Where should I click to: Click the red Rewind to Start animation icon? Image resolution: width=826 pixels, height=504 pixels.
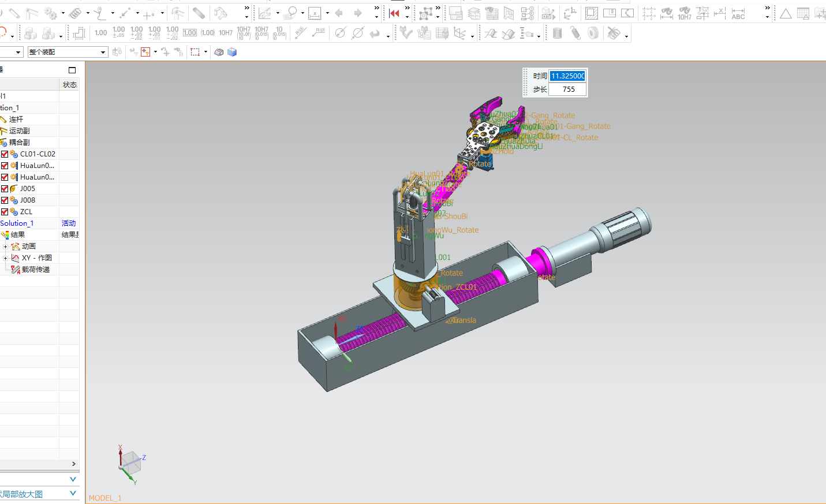[x=394, y=13]
